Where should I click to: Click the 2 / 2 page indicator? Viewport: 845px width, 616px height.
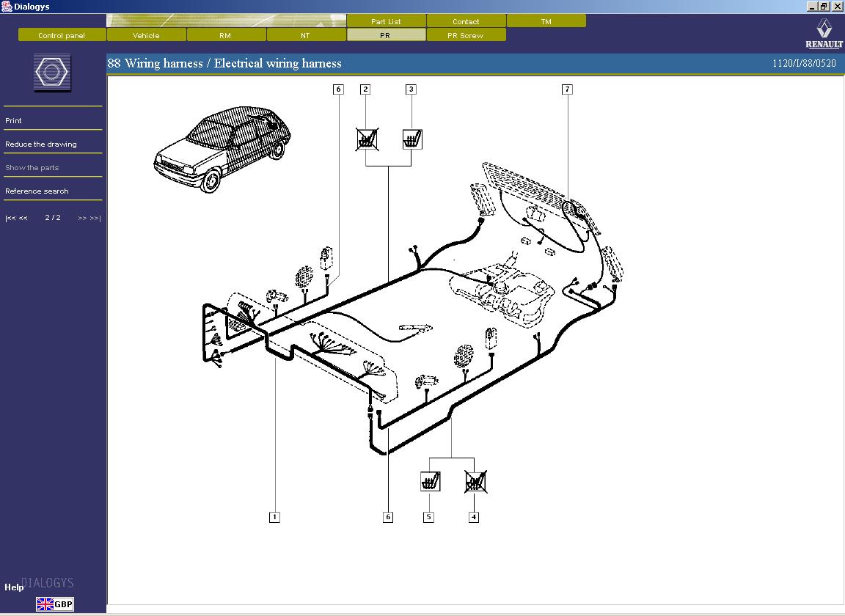(x=53, y=217)
